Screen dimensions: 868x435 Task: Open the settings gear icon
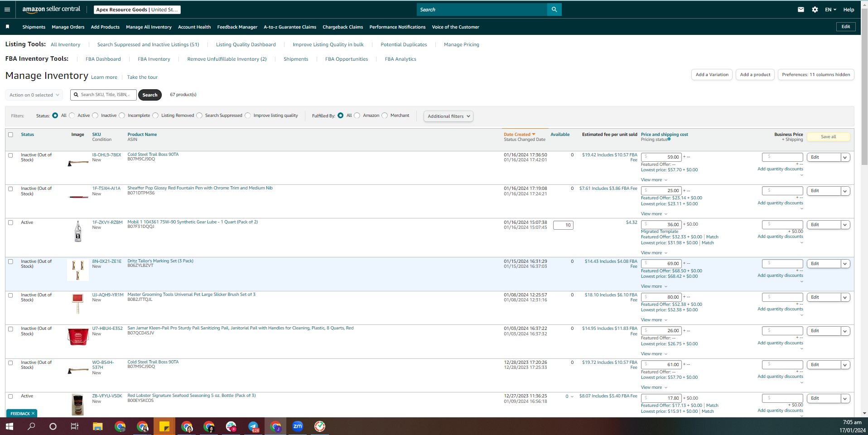tap(815, 10)
